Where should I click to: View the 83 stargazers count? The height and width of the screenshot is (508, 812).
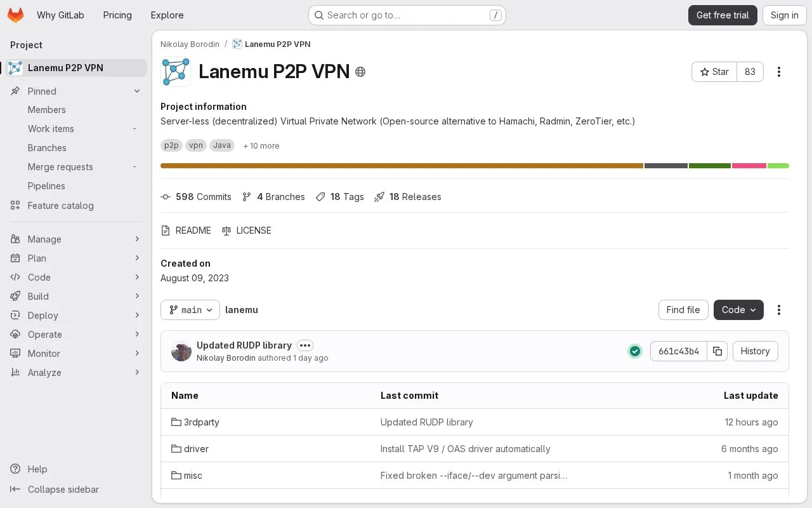(750, 72)
